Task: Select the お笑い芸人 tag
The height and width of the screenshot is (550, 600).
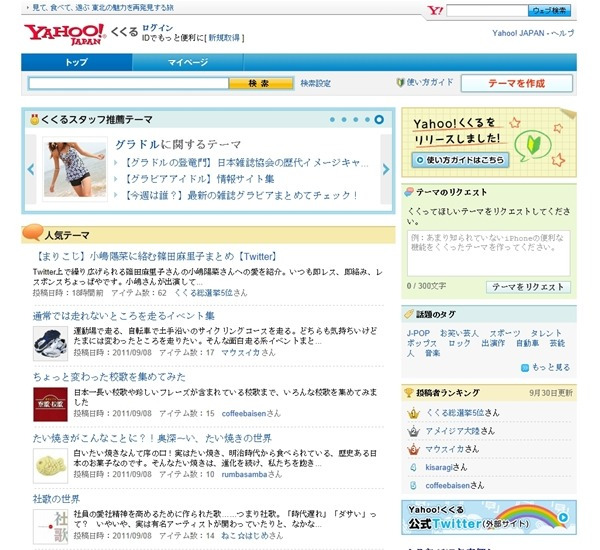Action: pos(459,333)
